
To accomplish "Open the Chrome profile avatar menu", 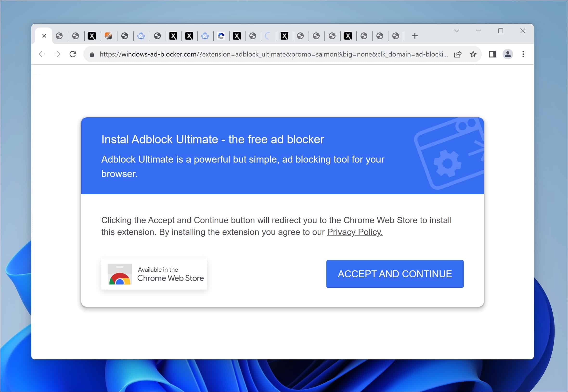I will (508, 54).
